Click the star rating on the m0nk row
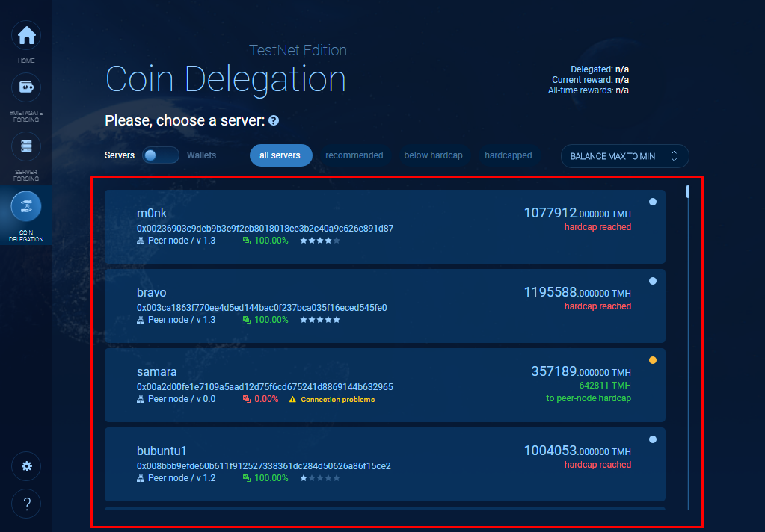This screenshot has height=532, width=765. [x=320, y=241]
